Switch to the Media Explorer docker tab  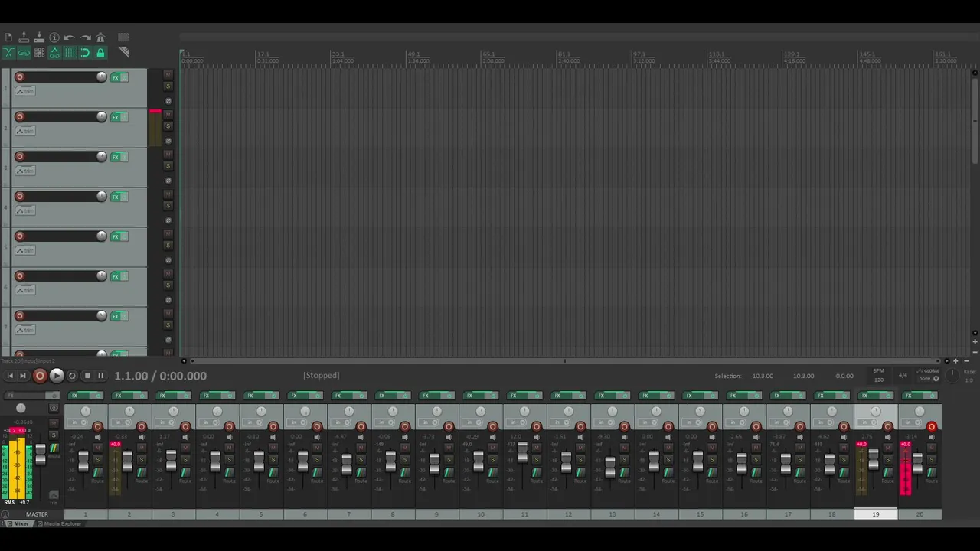coord(60,523)
